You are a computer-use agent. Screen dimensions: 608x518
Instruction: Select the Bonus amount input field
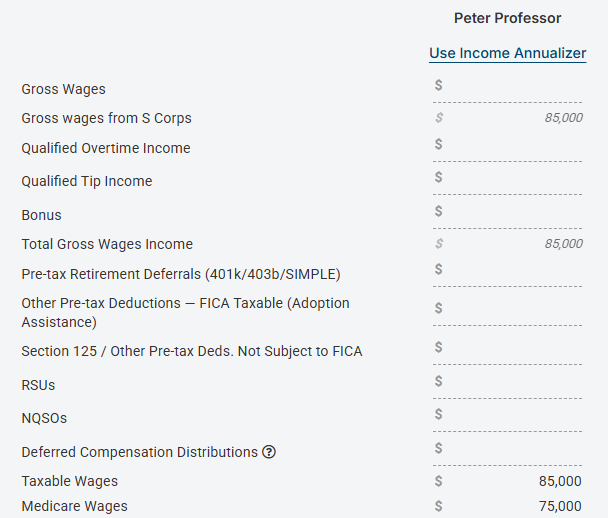[508, 215]
